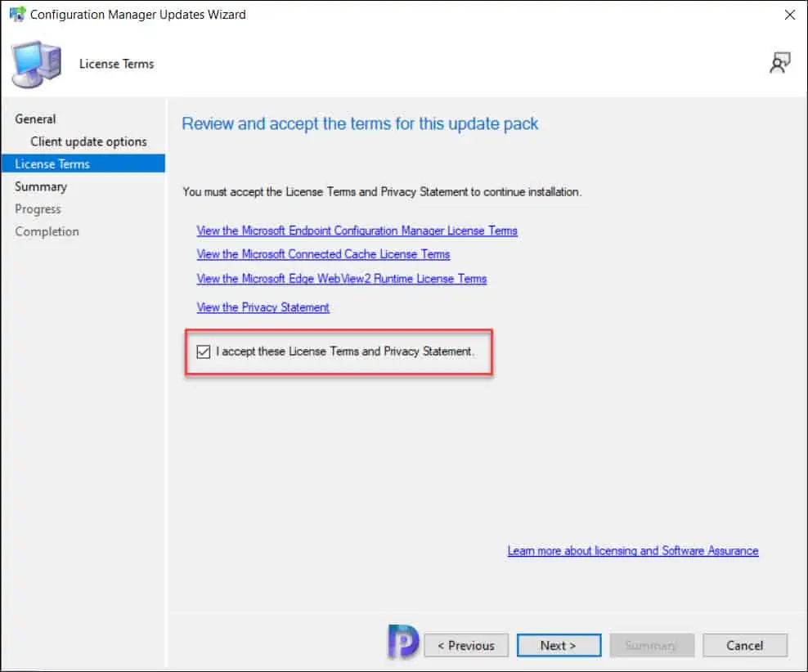The width and height of the screenshot is (808, 672).
Task: Click the 'Review and accept the terms' heading
Action: [x=360, y=123]
